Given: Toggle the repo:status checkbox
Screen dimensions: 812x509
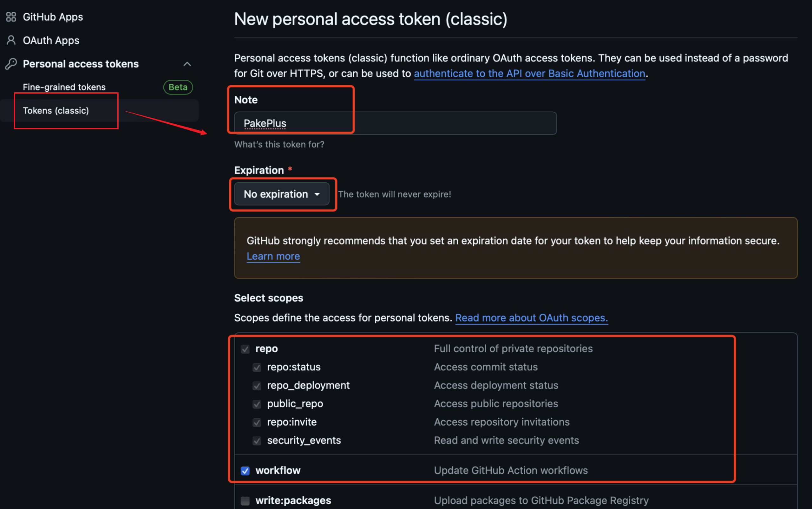Looking at the screenshot, I should point(257,367).
